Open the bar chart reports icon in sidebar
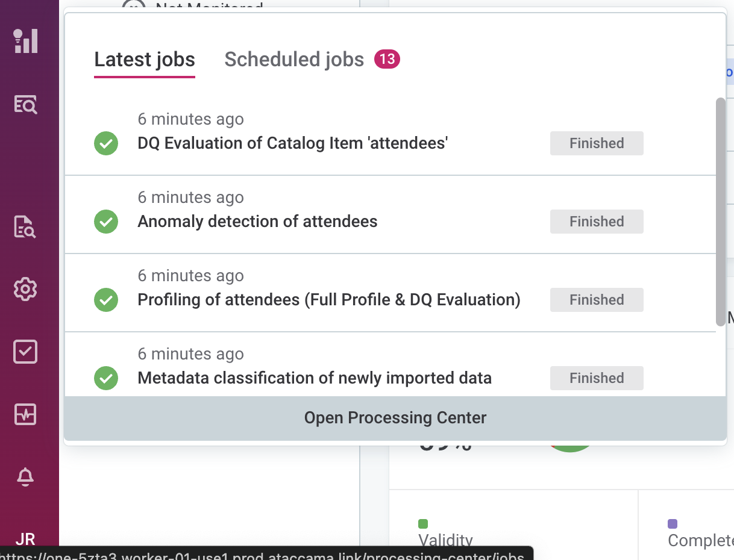 [25, 41]
